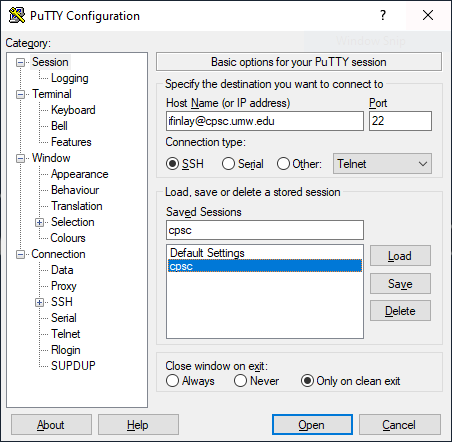Viewport: 452px width, 442px height.
Task: Collapse the Connection category node
Action: (x=20, y=254)
